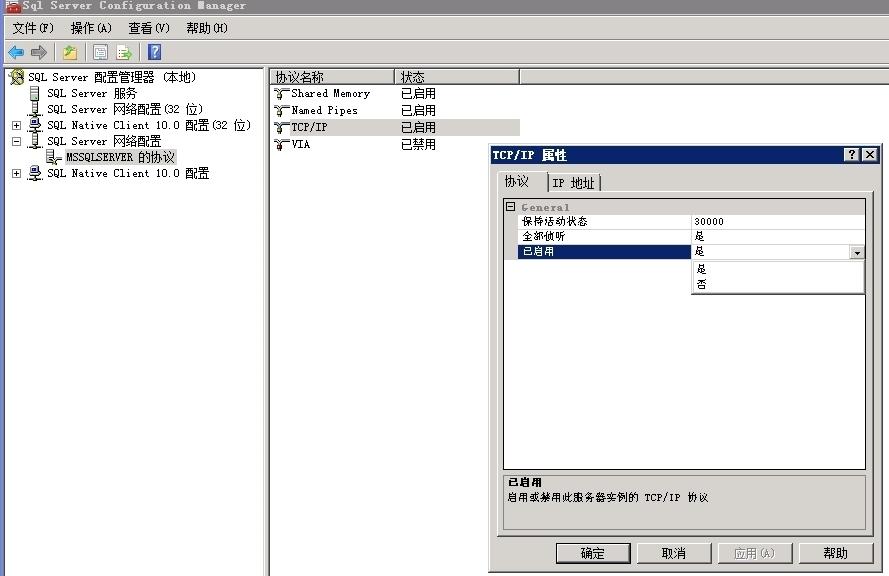Click the 取消 button
The height and width of the screenshot is (576, 889).
click(674, 553)
